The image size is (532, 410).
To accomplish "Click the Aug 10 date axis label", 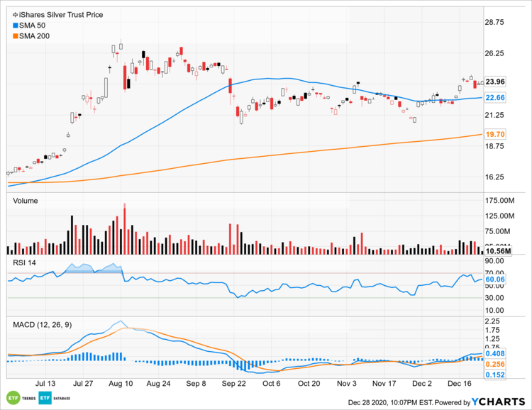I will pyautogui.click(x=121, y=383).
